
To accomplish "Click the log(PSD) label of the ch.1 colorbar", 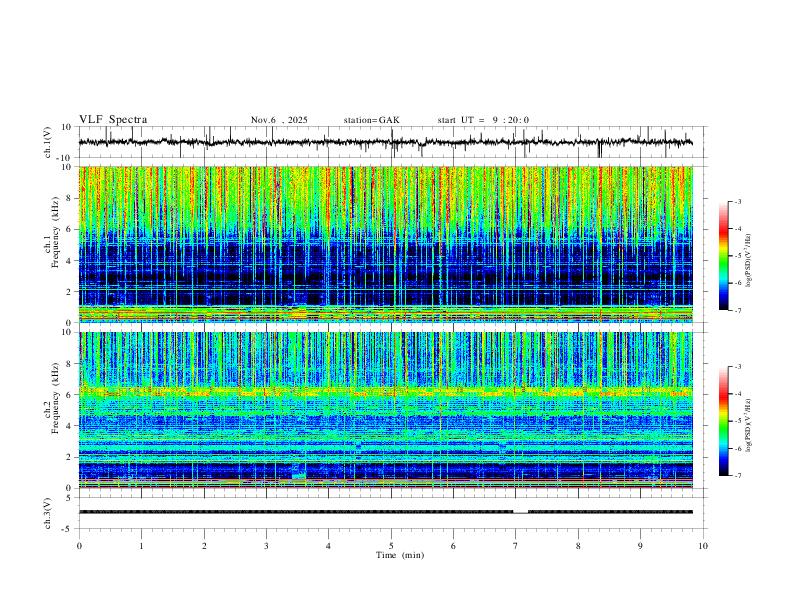I will click(x=749, y=260).
